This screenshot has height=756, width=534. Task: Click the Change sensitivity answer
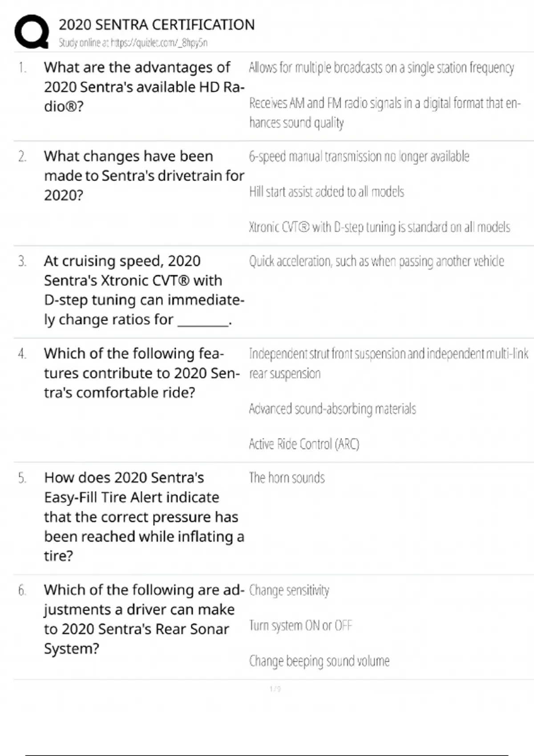(289, 590)
